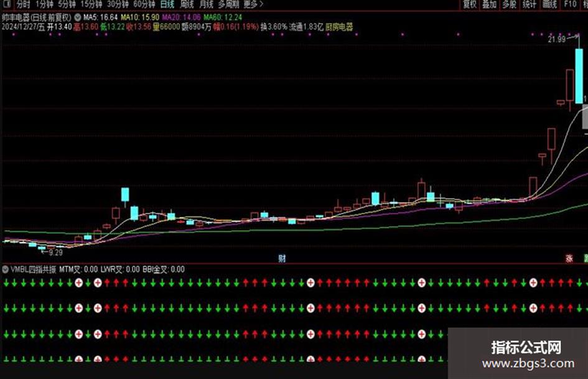Click the MA20: 14.06 label
The width and height of the screenshot is (588, 379).
pos(181,17)
